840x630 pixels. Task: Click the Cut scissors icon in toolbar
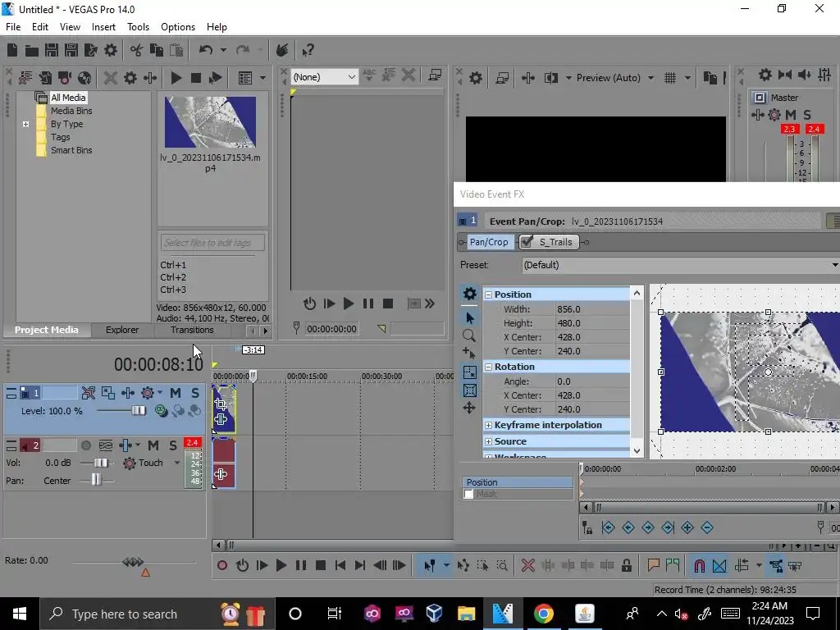pyautogui.click(x=137, y=50)
